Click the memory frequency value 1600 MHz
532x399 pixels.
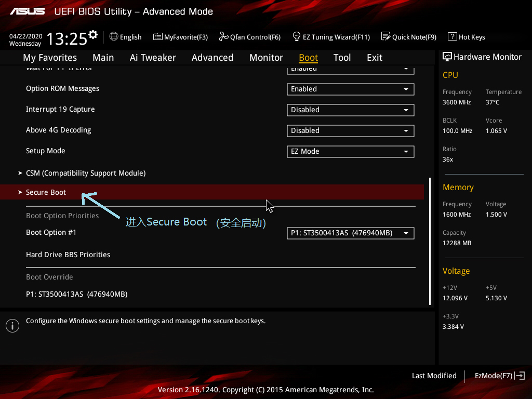(457, 215)
